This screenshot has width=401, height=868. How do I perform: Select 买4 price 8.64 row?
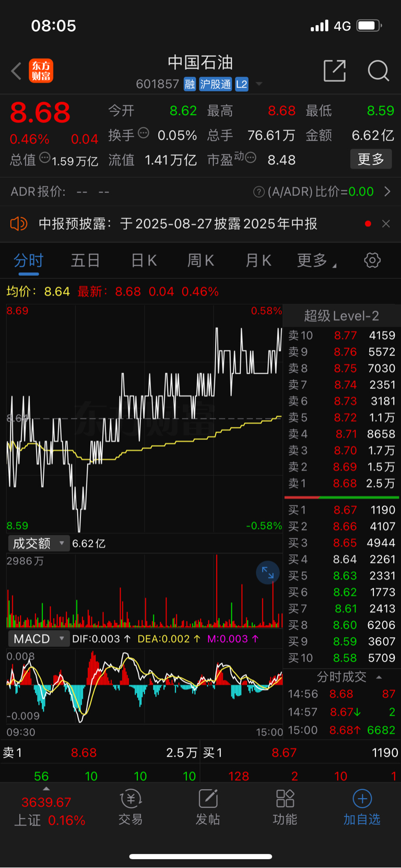(341, 560)
